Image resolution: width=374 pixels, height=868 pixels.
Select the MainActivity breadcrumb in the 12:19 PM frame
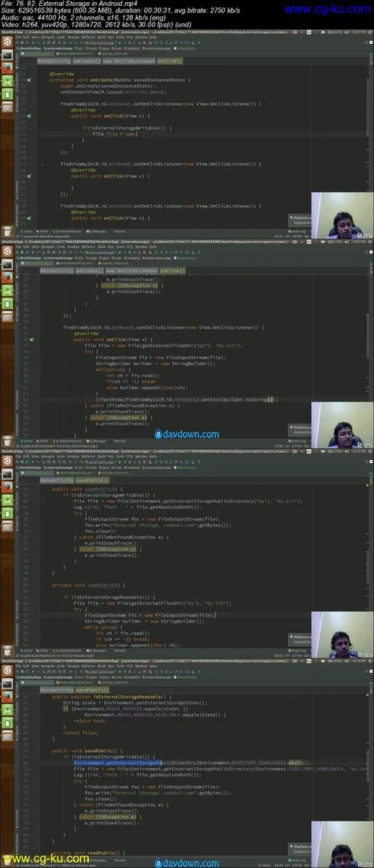[56, 691]
